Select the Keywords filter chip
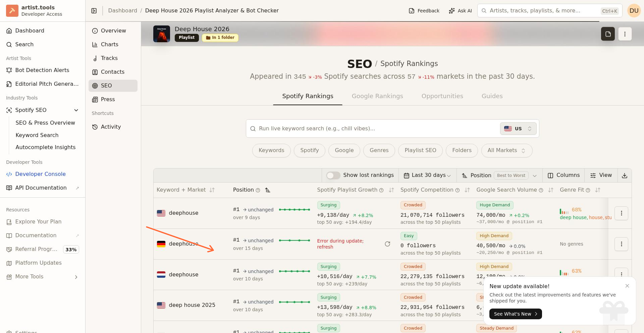The image size is (644, 333). [271, 150]
